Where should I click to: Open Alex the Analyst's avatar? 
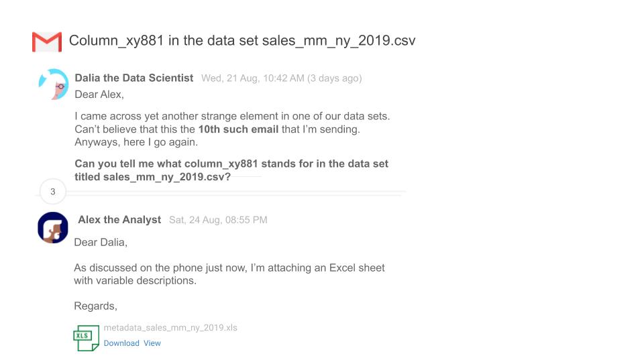[x=53, y=227]
